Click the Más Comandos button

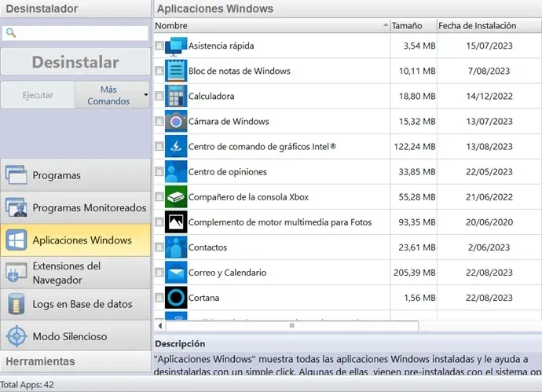click(112, 95)
